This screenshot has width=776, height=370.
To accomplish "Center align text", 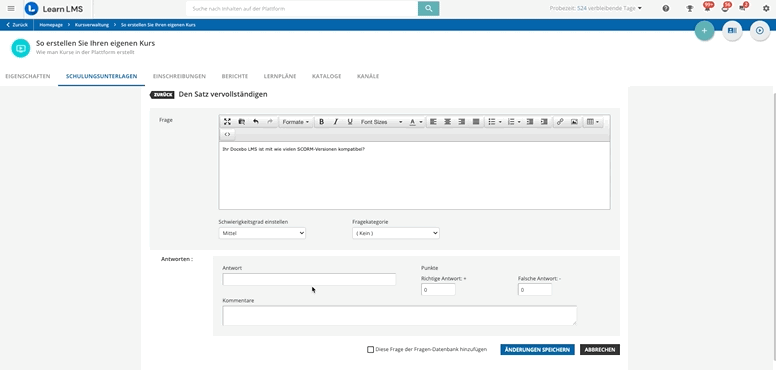I will pyautogui.click(x=447, y=122).
